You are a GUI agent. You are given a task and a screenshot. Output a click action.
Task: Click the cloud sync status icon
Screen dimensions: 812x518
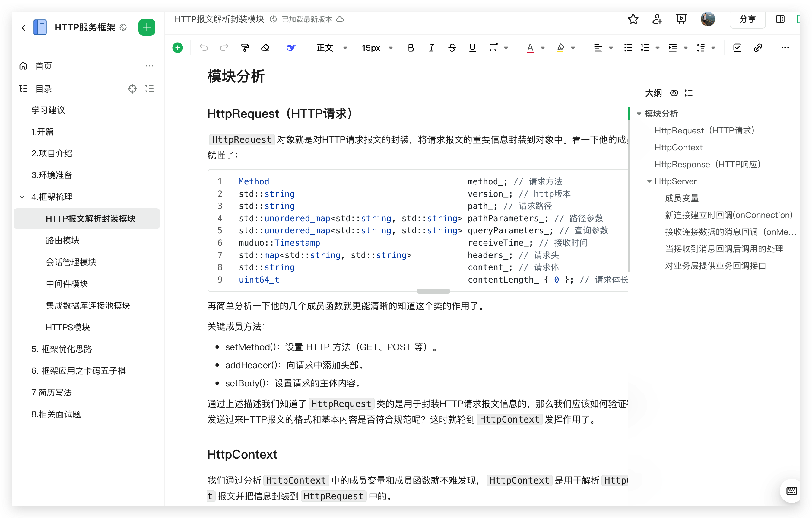tap(340, 19)
